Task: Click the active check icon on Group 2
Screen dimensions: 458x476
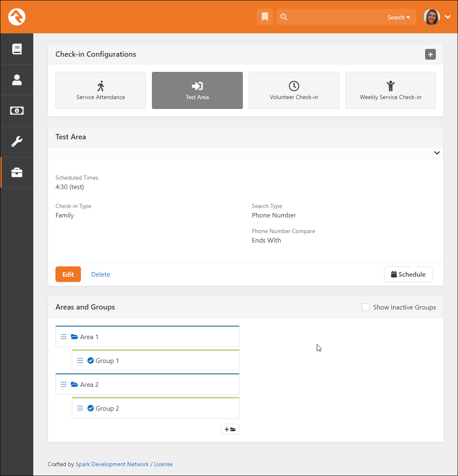Action: click(x=90, y=408)
